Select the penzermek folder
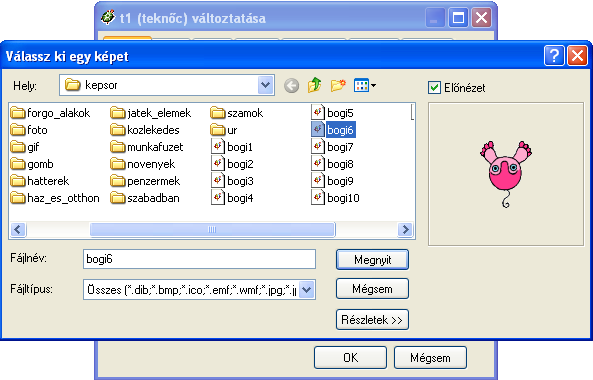This screenshot has height=380, width=593. 145,181
